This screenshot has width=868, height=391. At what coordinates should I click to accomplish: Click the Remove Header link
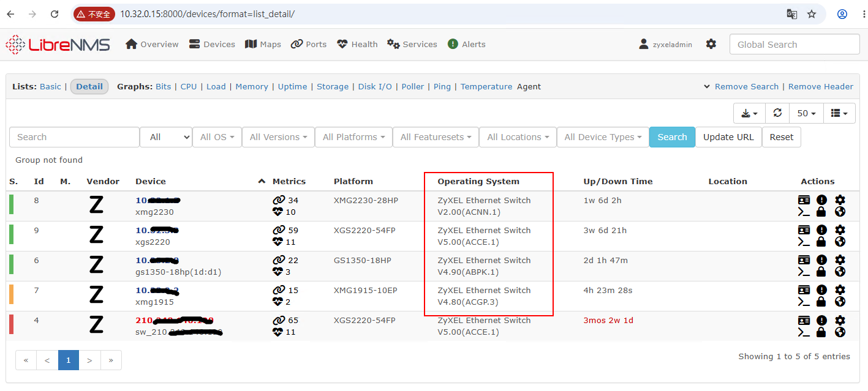coord(821,86)
